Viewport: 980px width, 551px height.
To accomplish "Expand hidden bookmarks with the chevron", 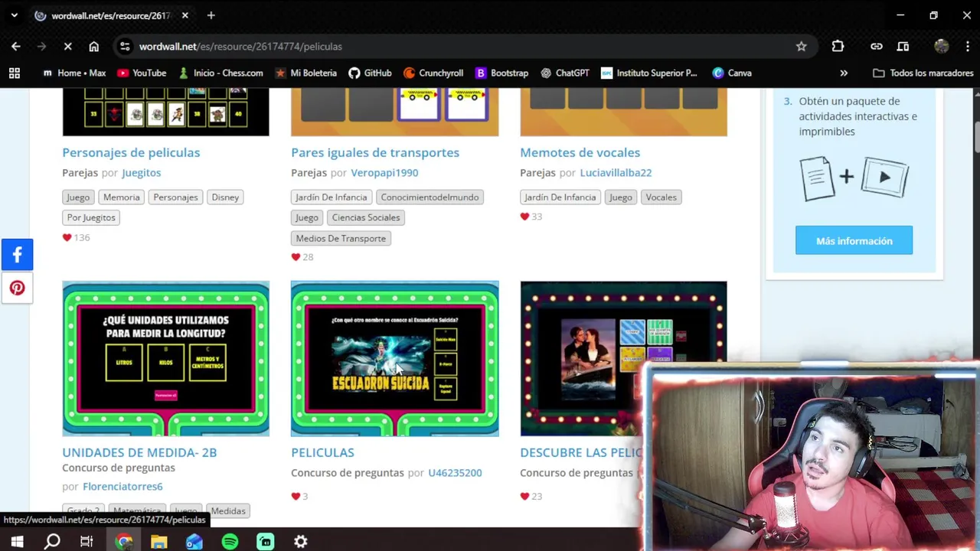I will (844, 73).
